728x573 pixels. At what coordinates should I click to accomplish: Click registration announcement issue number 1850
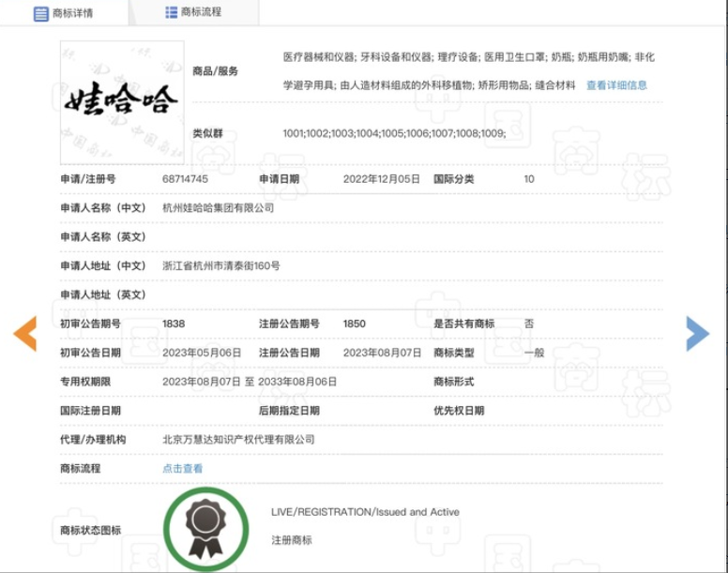[355, 324]
